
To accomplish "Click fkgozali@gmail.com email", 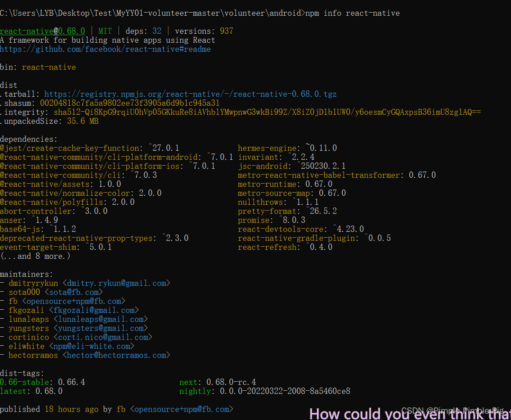I will (94, 310).
